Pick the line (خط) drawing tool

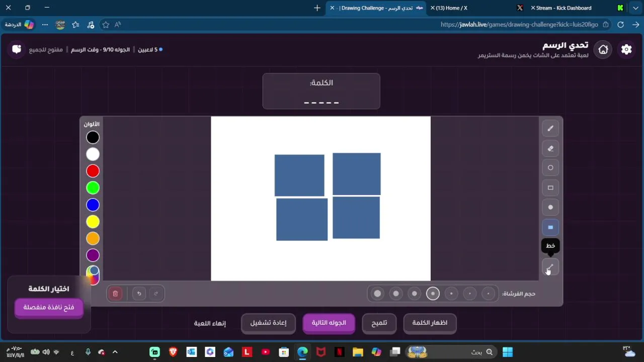pos(550,267)
